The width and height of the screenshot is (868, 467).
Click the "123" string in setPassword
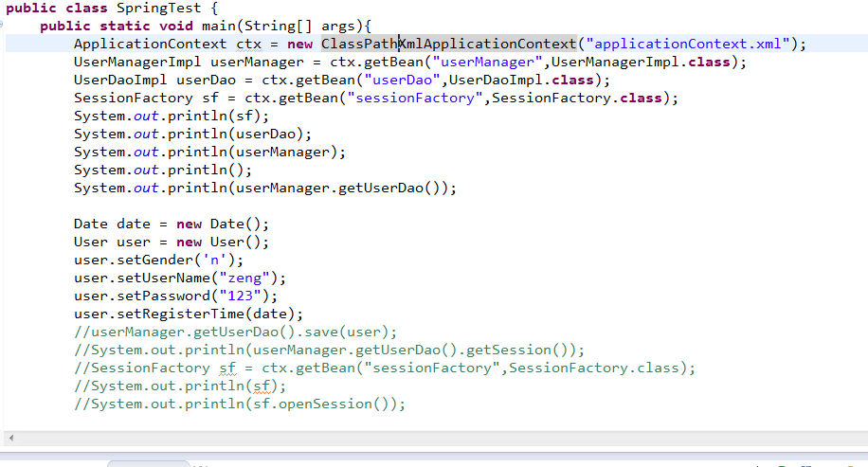coord(241,296)
